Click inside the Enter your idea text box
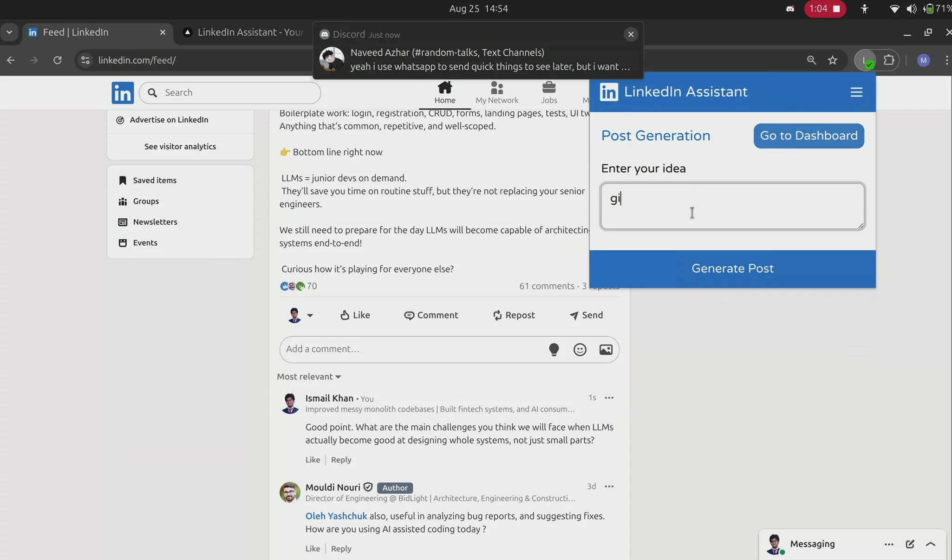Screen dimensions: 952x560 (732, 206)
